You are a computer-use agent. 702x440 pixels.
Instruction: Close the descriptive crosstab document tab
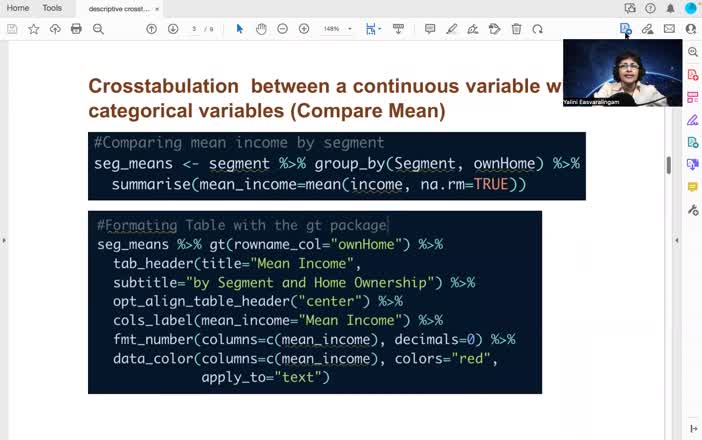[x=158, y=9]
